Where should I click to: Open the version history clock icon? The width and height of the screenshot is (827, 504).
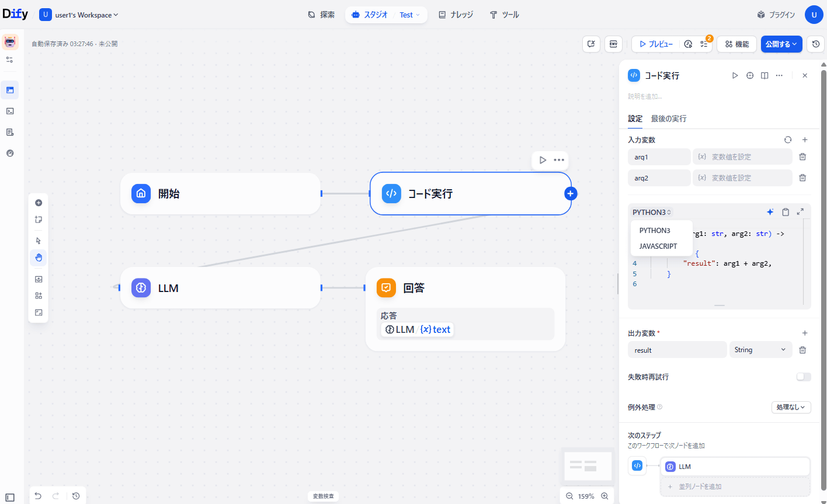click(x=816, y=44)
